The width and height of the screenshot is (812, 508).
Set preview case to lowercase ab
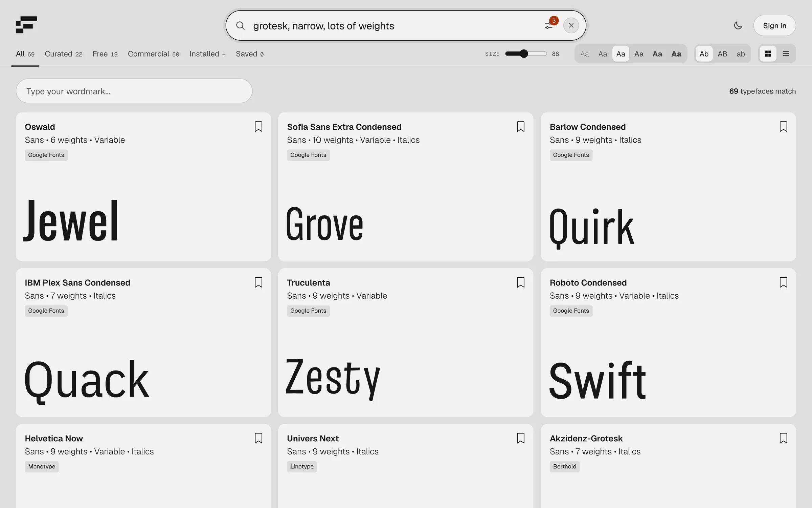point(741,54)
